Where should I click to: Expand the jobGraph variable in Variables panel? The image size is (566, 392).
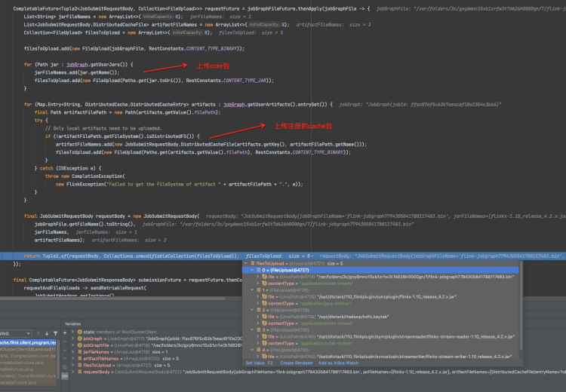pos(73,338)
